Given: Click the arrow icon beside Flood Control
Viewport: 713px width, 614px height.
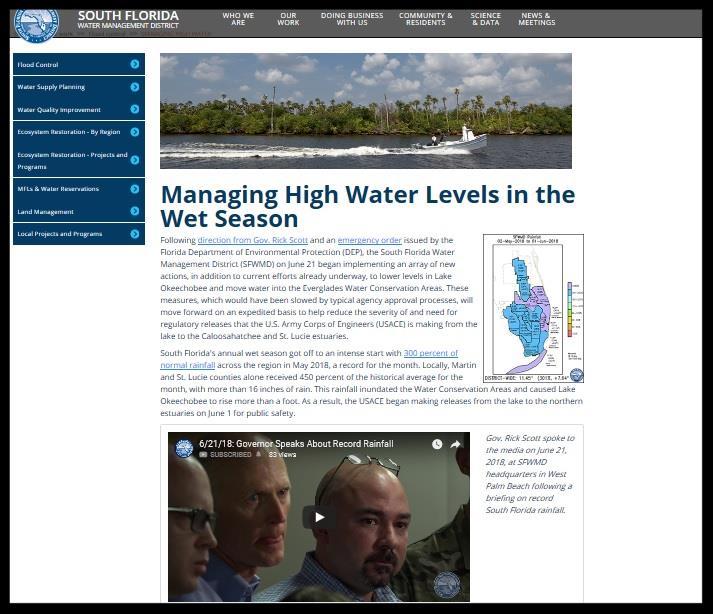Looking at the screenshot, I should pyautogui.click(x=135, y=65).
